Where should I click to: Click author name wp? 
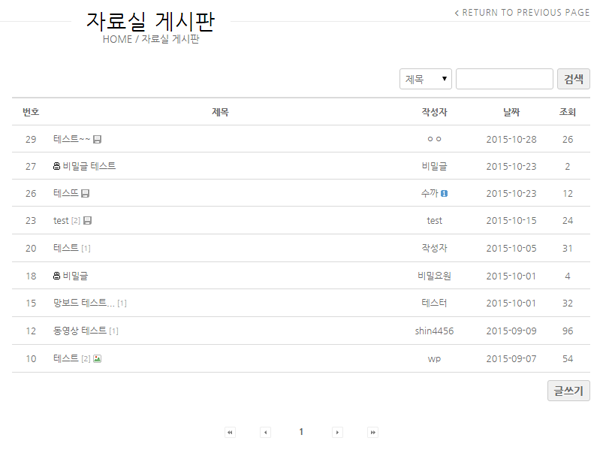(x=434, y=359)
